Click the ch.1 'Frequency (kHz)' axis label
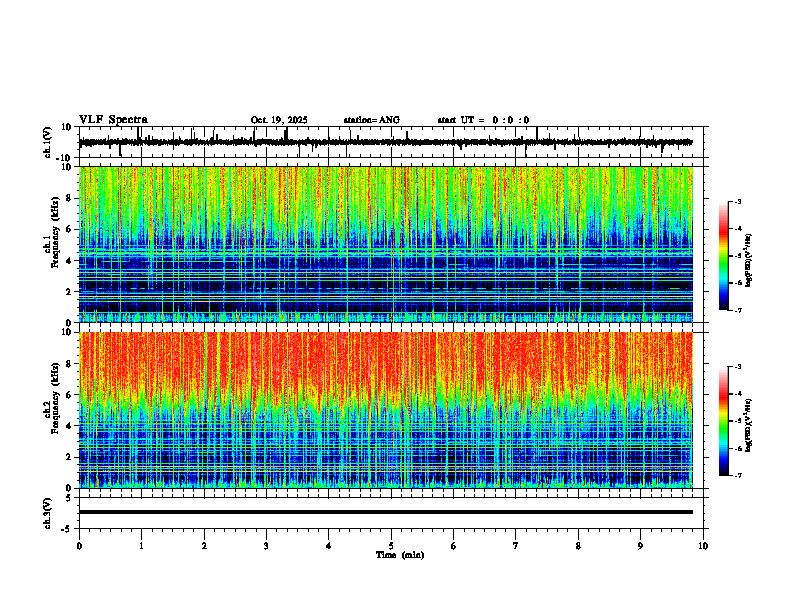The height and width of the screenshot is (612, 792). (55, 233)
